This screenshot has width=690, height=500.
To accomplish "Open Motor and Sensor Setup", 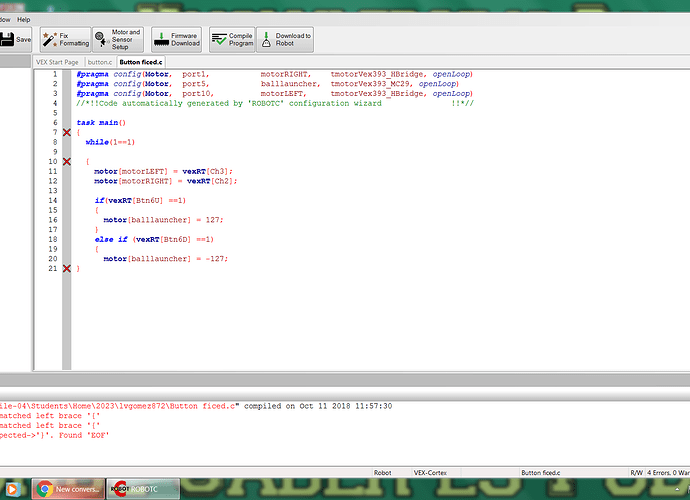I will (118, 40).
